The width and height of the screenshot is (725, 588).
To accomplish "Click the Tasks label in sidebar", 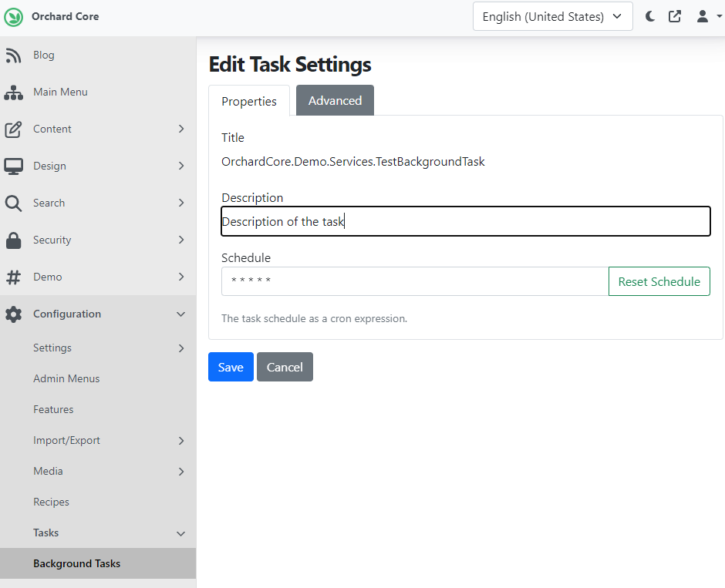I will 46,533.
